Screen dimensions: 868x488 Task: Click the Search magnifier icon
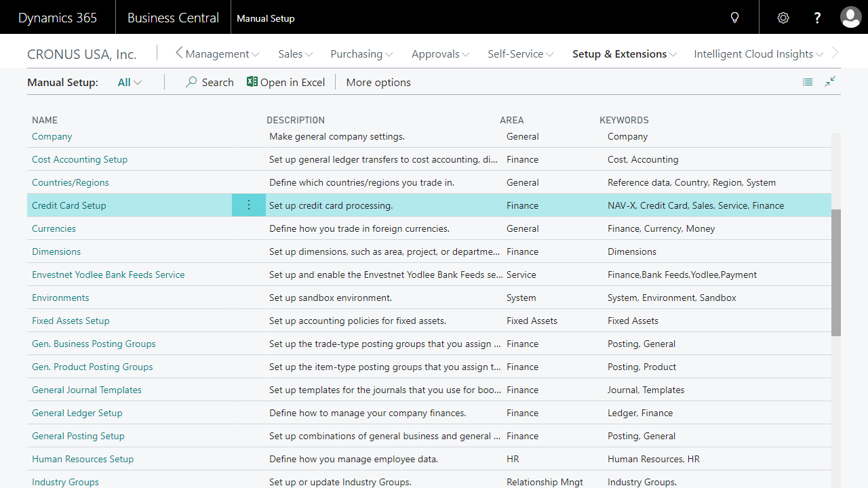pos(191,82)
